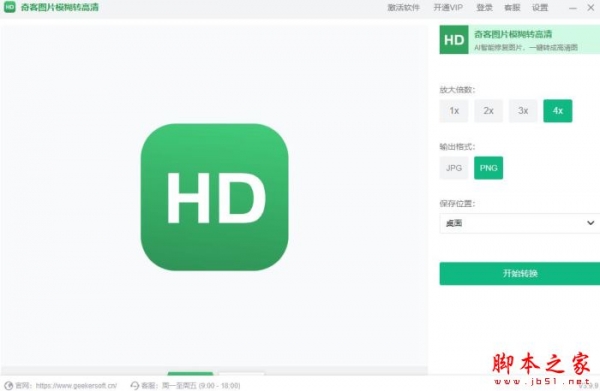Viewport: 600px width, 391px height.
Task: Open the save location dropdown showing 桌面
Action: (520, 223)
